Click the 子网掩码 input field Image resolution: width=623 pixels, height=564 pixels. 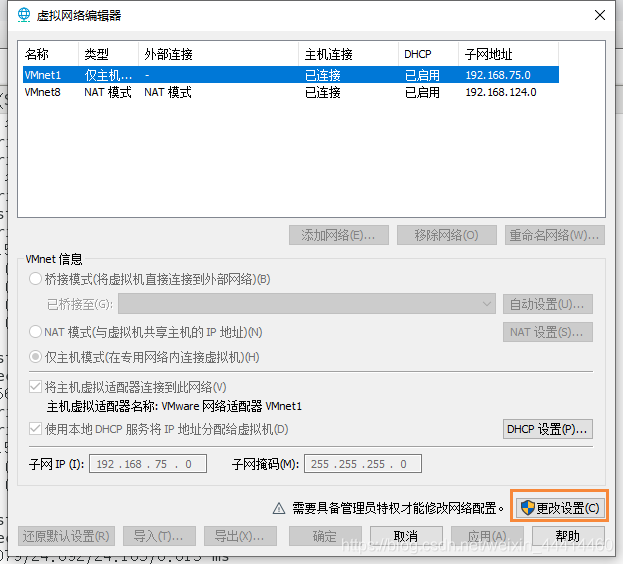[x=363, y=464]
